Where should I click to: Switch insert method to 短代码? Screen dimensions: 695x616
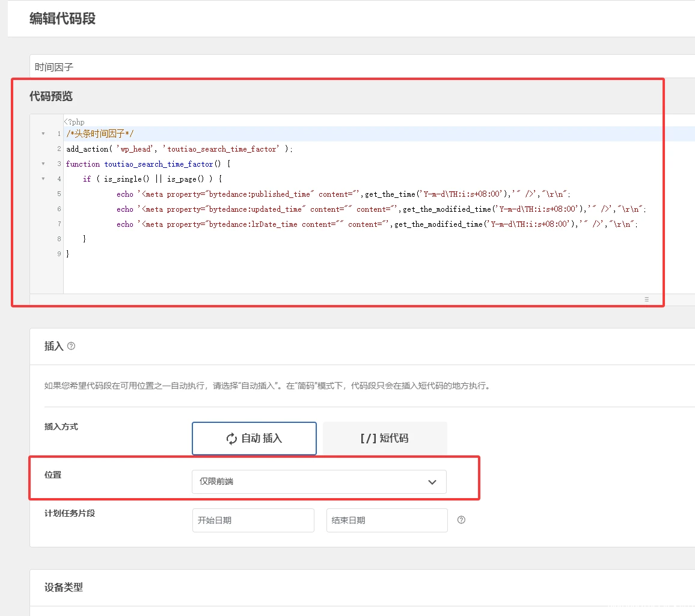coord(385,439)
